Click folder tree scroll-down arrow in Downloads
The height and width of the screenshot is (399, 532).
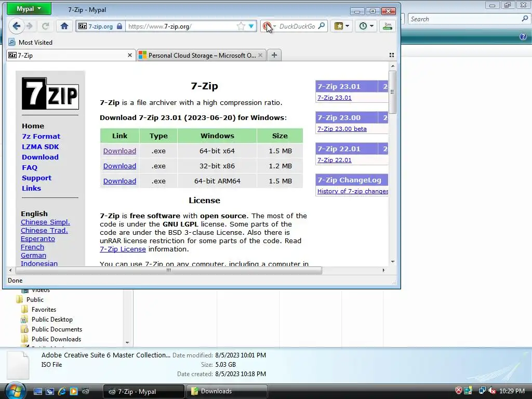[127, 343]
